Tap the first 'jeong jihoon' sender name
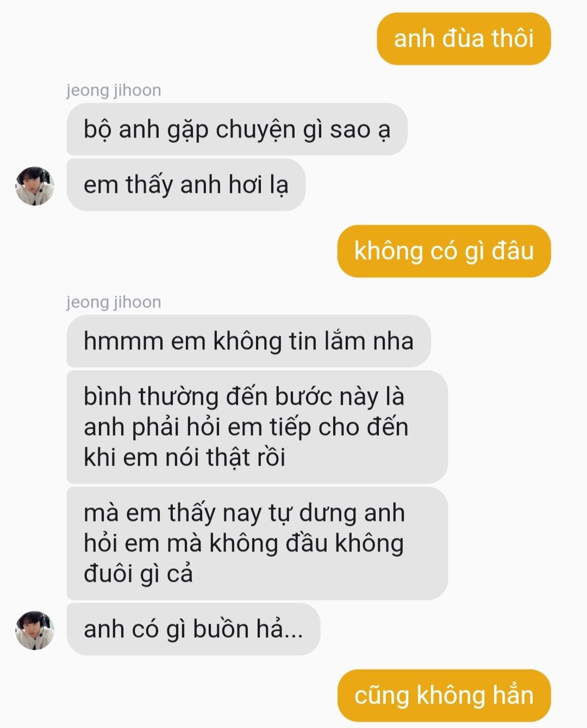Image resolution: width=587 pixels, height=728 pixels. click(114, 90)
